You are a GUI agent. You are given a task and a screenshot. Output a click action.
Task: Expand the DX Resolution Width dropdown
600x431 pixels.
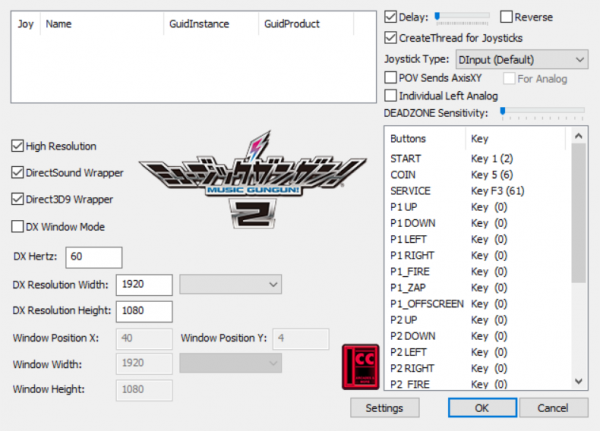pos(231,285)
